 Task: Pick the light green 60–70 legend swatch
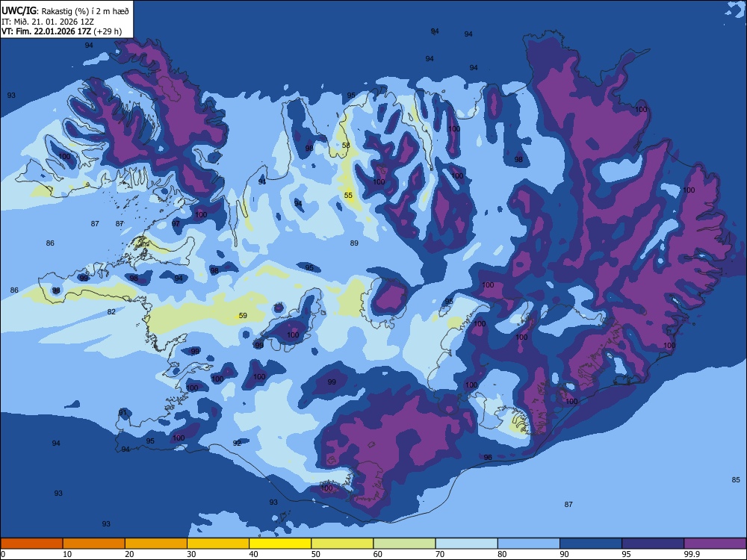[404, 544]
